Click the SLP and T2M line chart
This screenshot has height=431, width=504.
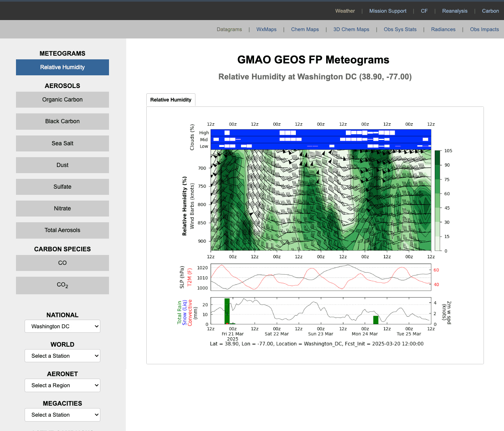tap(321, 277)
